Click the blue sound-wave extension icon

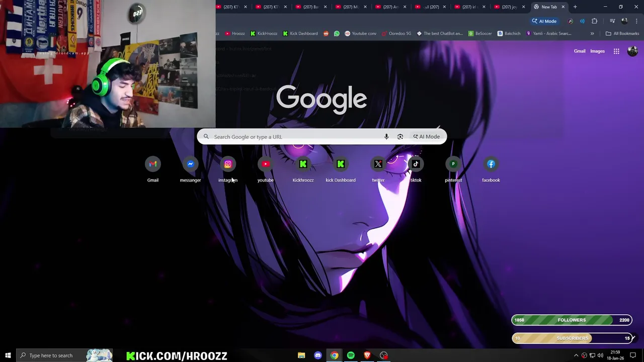point(582,21)
